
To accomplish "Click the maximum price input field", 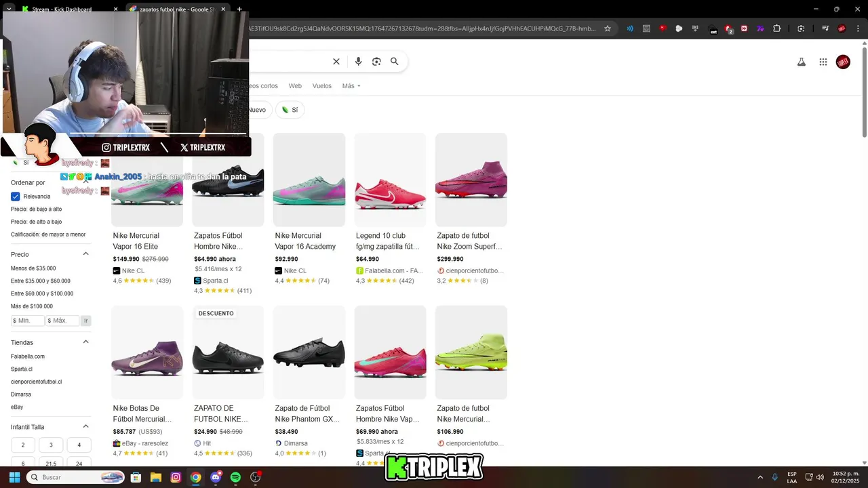I will tap(62, 321).
